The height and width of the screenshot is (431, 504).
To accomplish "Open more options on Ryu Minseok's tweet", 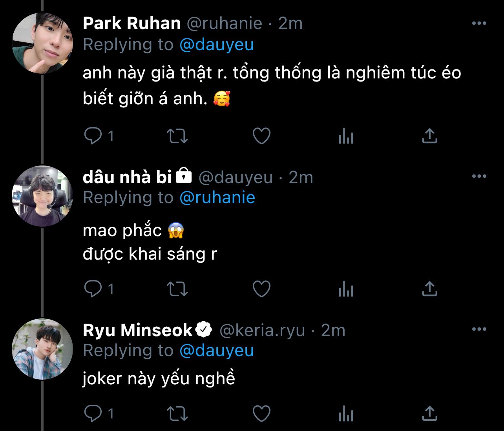I will [x=479, y=329].
